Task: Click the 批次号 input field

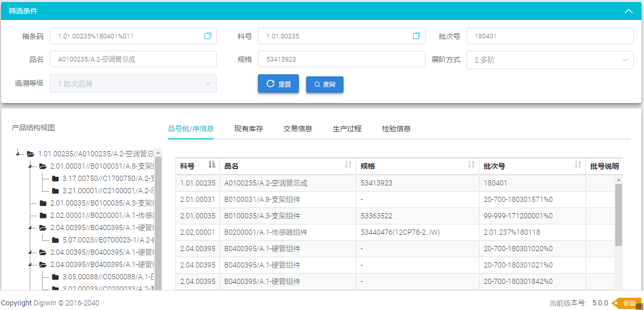Action: 550,36
